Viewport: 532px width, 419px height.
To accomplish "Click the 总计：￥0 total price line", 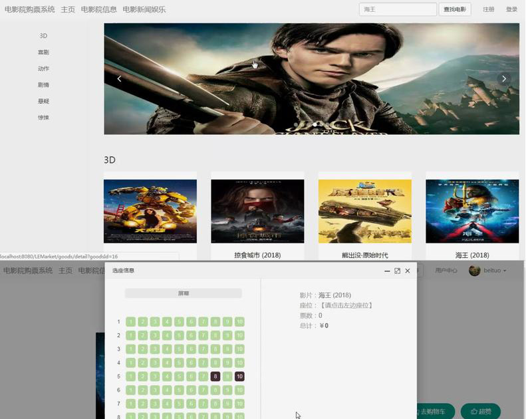I will (314, 326).
